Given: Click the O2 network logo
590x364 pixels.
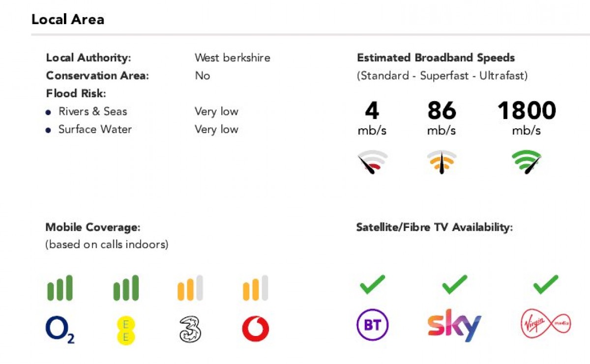Looking at the screenshot, I should coord(59,329).
